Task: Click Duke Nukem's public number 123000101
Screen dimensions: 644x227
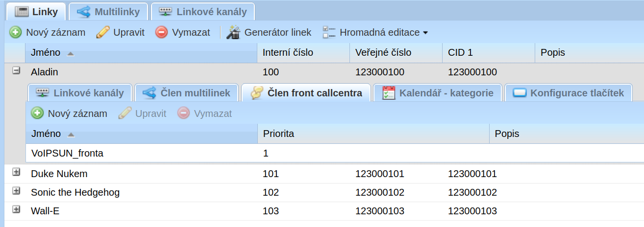Action: (x=380, y=174)
